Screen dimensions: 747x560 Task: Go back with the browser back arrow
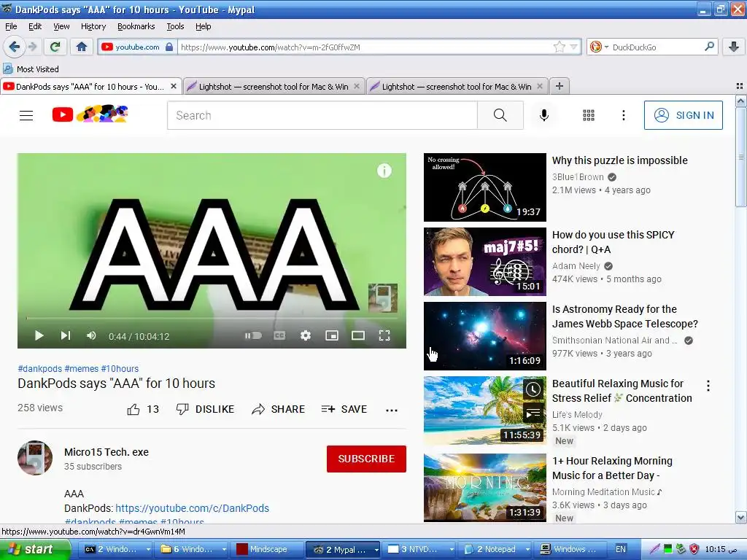click(x=15, y=47)
